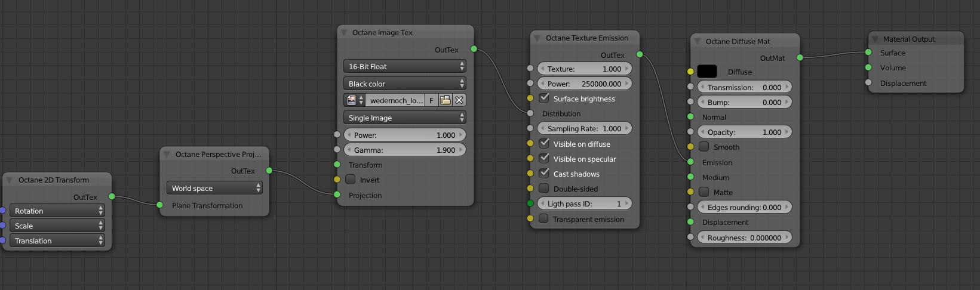Toggle the Invert checkbox on Image Tex
The height and width of the screenshot is (290, 980).
coord(351,180)
